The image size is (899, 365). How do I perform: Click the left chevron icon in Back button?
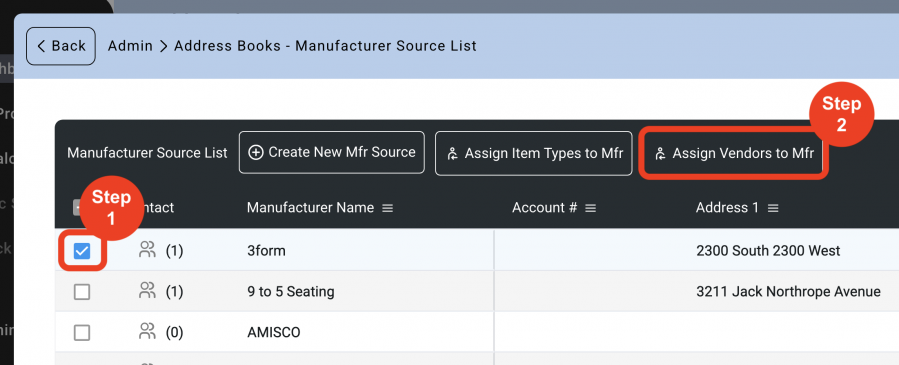[x=41, y=46]
